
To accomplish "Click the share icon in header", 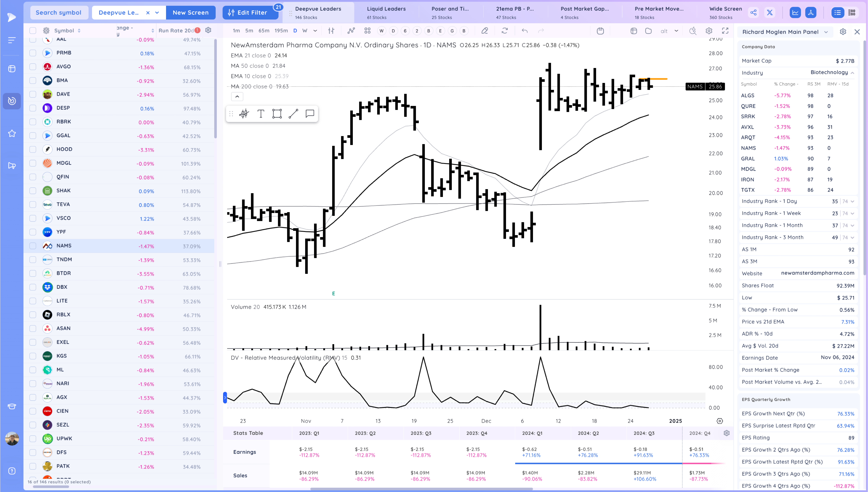I will pyautogui.click(x=753, y=13).
